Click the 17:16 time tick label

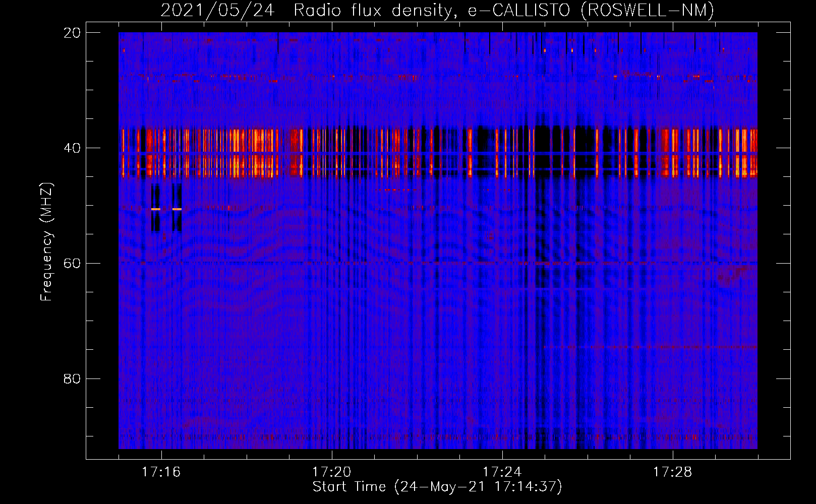click(x=161, y=472)
